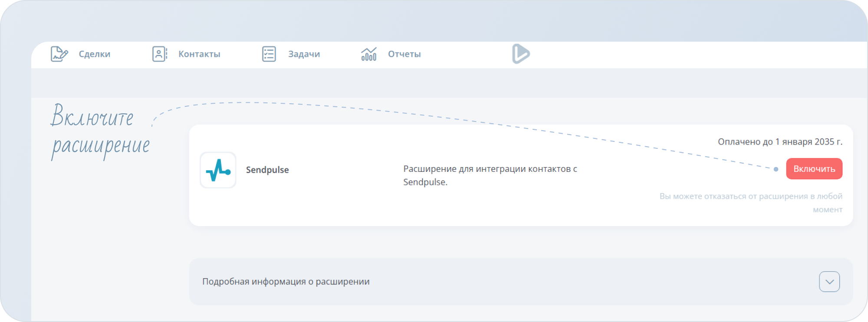The image size is (868, 322).
Task: Click the cancellation notice under Включить
Action: click(751, 203)
